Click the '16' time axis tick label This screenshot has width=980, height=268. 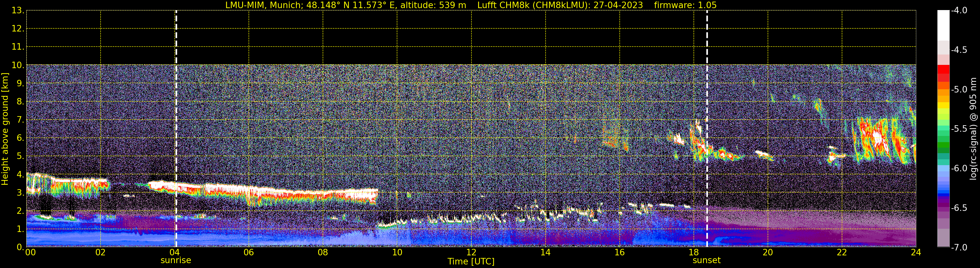[x=620, y=252]
